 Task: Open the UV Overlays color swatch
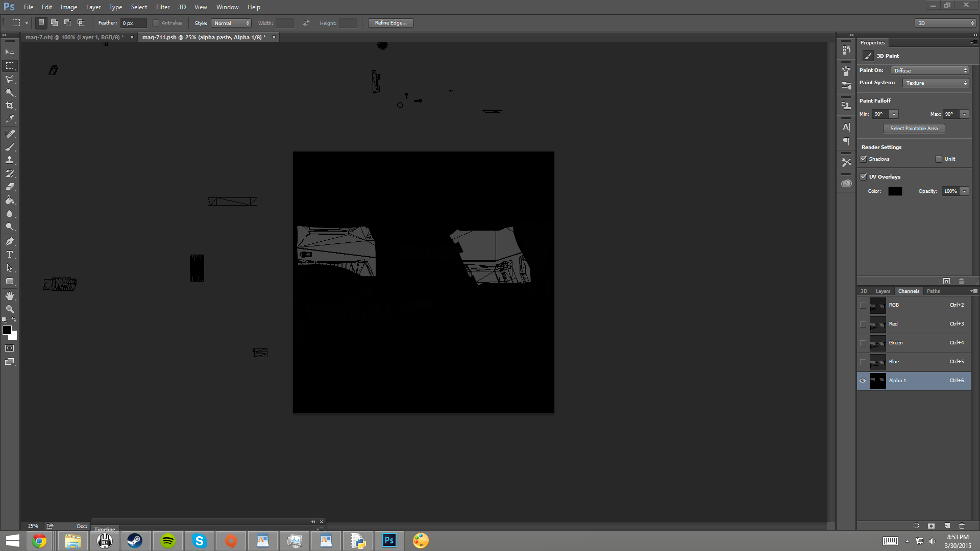tap(895, 191)
